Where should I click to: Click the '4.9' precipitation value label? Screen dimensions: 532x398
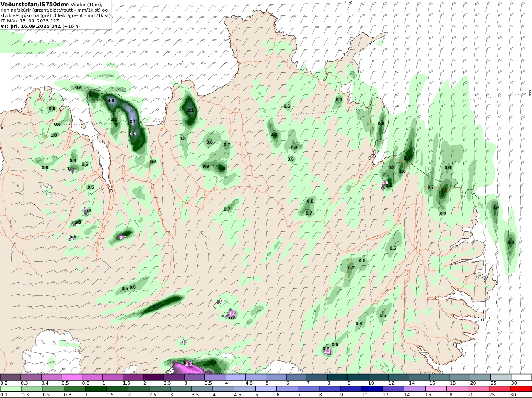tap(111, 101)
